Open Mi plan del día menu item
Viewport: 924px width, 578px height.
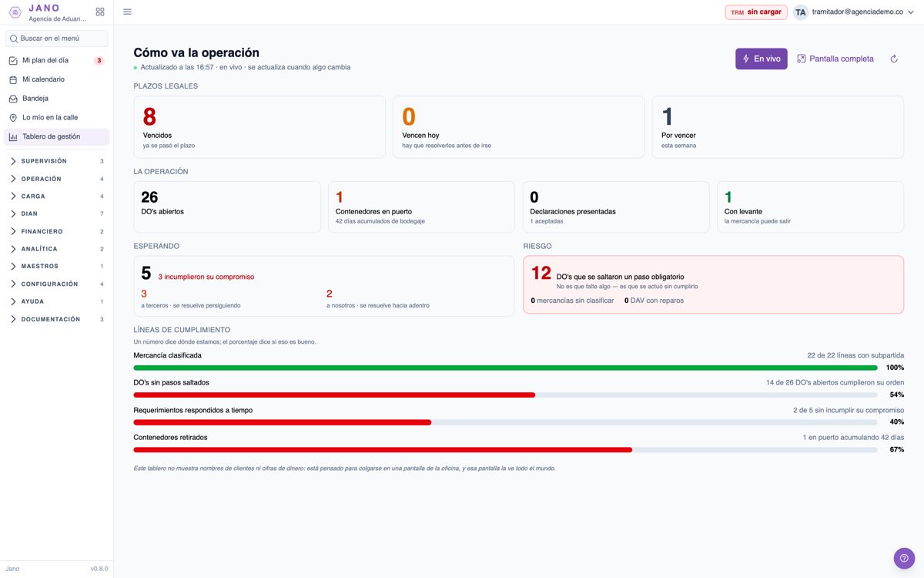click(x=57, y=60)
